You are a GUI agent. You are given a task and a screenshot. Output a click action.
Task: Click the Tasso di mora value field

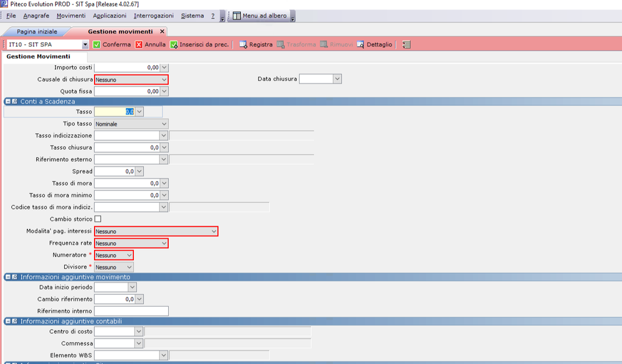(128, 183)
